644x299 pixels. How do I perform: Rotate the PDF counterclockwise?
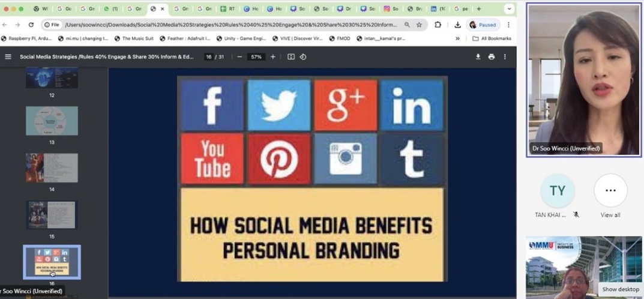coord(302,56)
